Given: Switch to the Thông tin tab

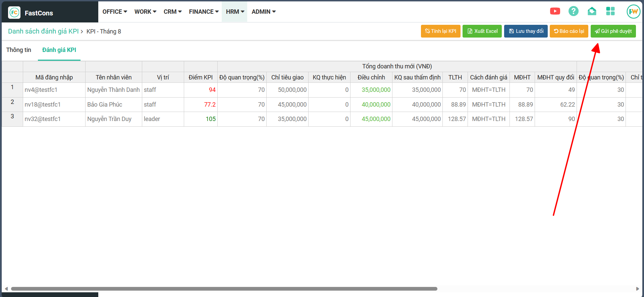Looking at the screenshot, I should point(19,50).
